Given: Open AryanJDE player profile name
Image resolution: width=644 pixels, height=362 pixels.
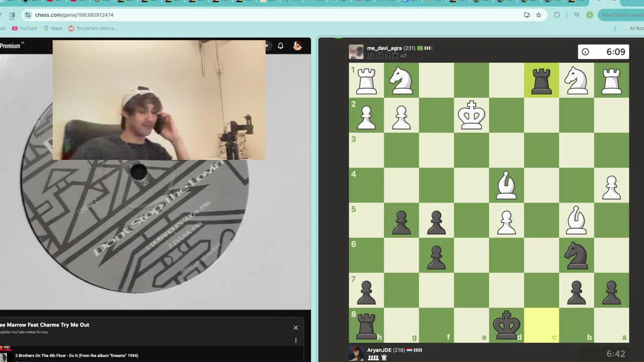Looking at the screenshot, I should coord(379,350).
